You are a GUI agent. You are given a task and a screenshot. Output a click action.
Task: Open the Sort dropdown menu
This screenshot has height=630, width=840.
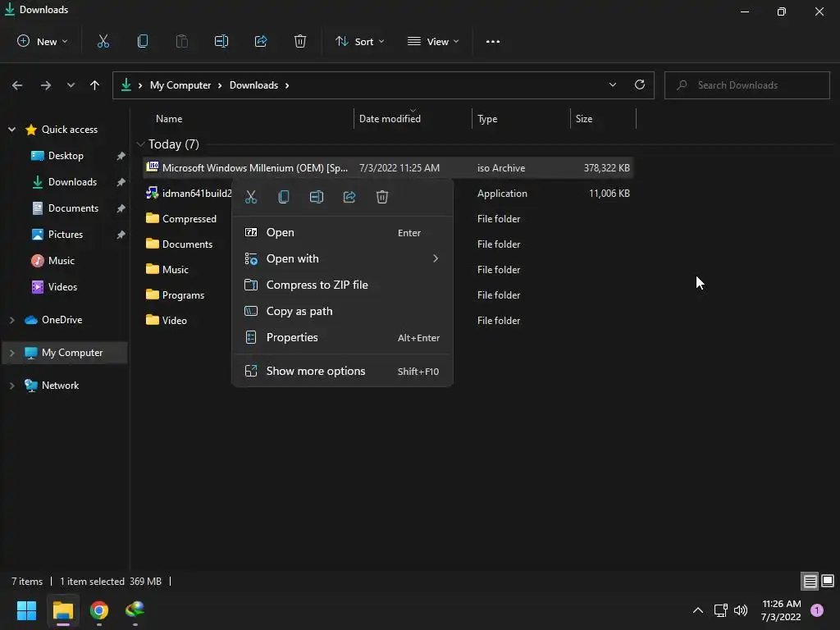click(x=360, y=41)
